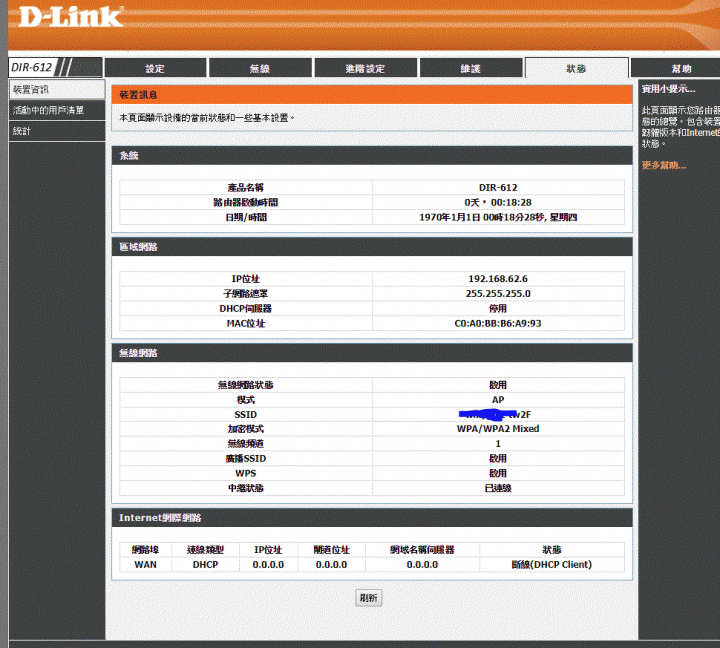
Task: Click the 廣播SSID row label
Action: click(246, 458)
